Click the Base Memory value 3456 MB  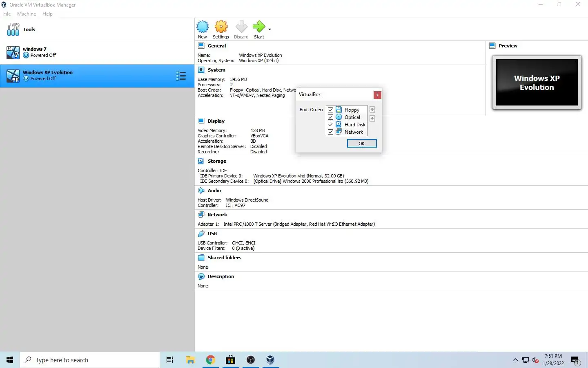coord(238,79)
